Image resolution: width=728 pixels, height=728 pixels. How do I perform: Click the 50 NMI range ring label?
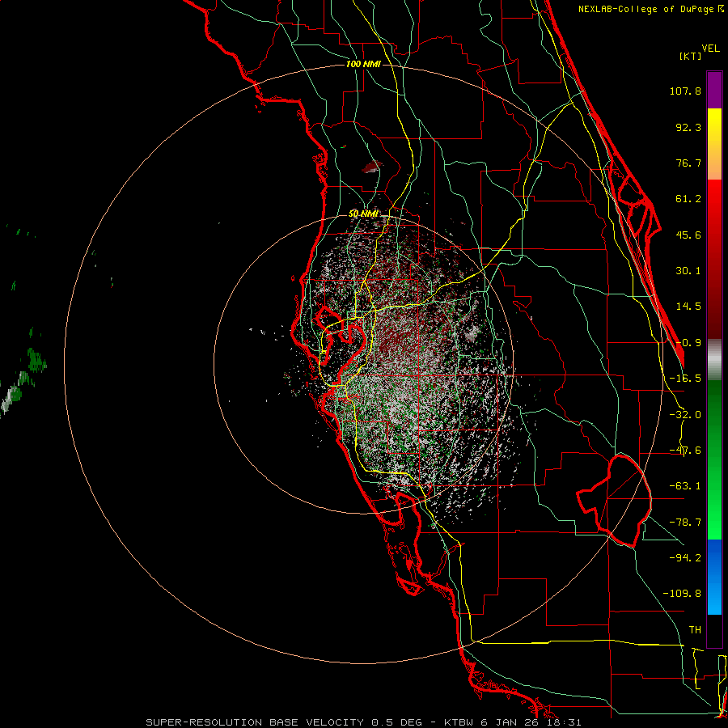(x=363, y=214)
